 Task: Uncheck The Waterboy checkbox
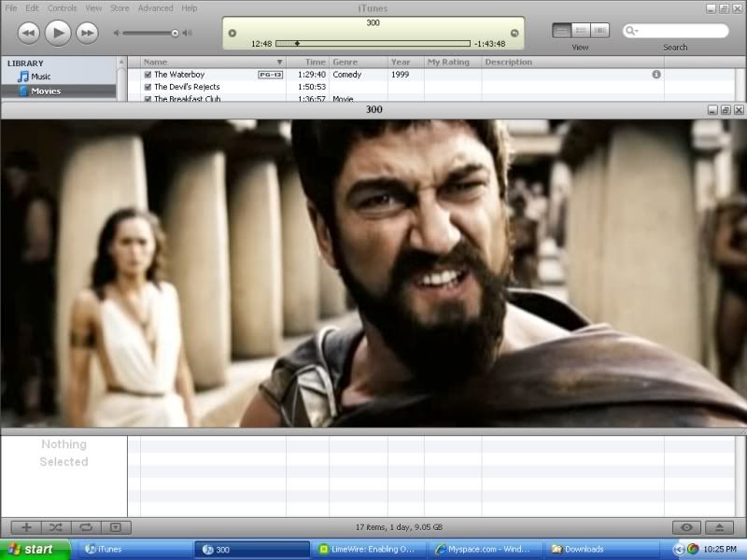(148, 75)
